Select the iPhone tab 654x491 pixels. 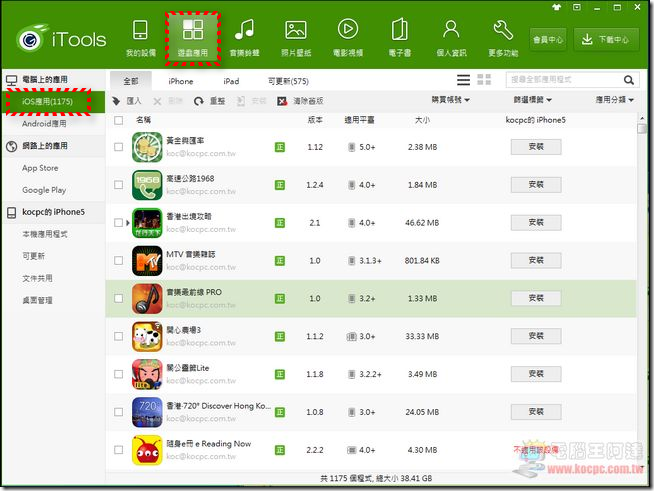tap(181, 81)
